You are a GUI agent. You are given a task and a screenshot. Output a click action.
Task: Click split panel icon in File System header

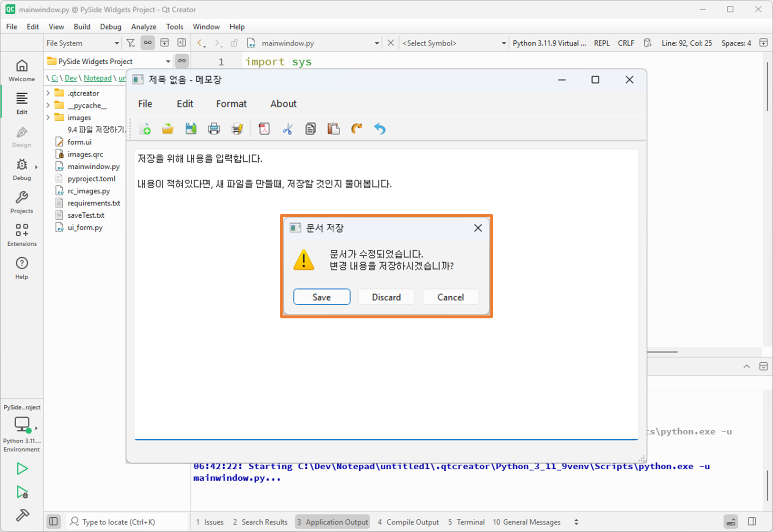tap(165, 43)
